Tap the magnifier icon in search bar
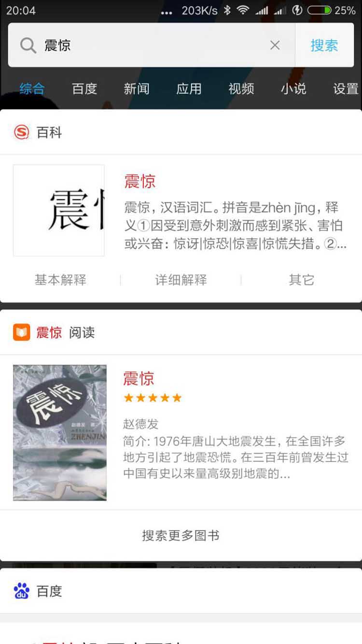Viewport: 362px width, 644px height. pyautogui.click(x=28, y=45)
